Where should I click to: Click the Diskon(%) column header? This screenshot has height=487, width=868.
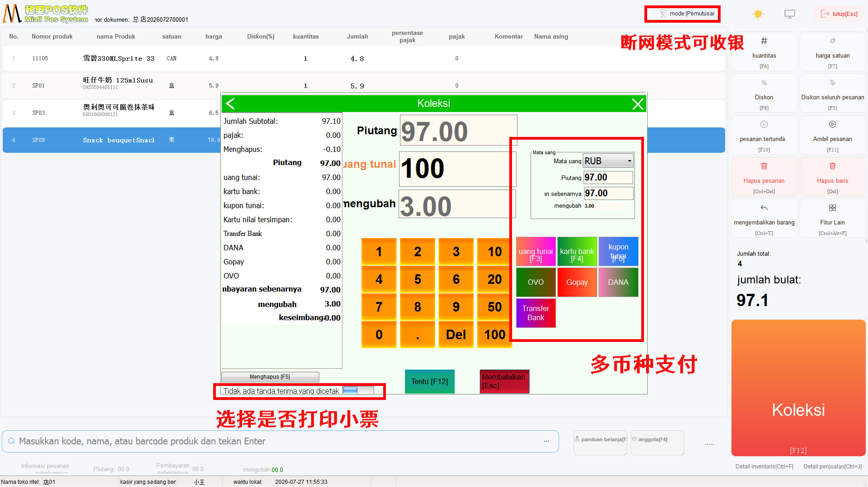261,37
